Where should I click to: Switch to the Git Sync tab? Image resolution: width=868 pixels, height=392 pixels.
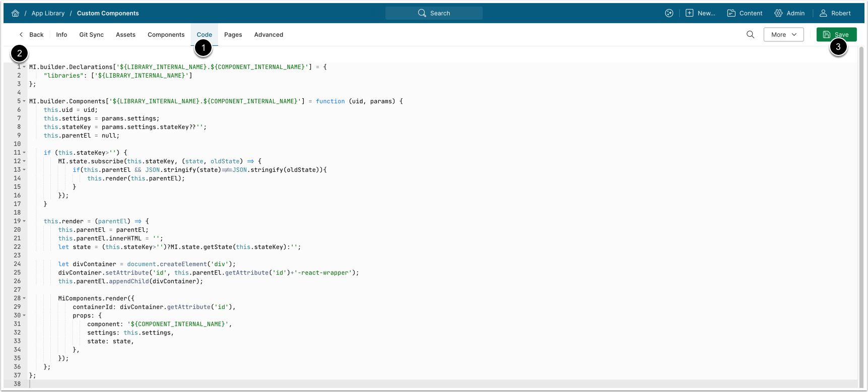coord(91,35)
